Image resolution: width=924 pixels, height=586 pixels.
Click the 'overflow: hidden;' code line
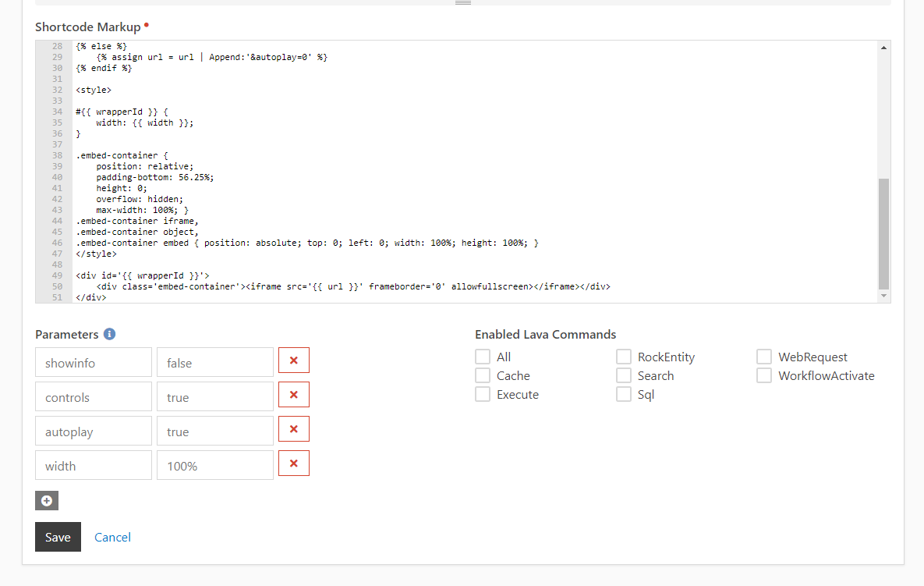point(140,199)
